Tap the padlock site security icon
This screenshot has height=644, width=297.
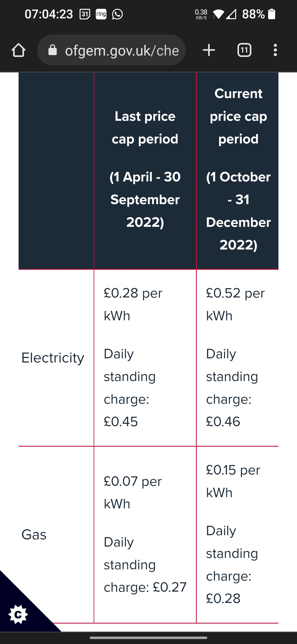click(x=52, y=50)
